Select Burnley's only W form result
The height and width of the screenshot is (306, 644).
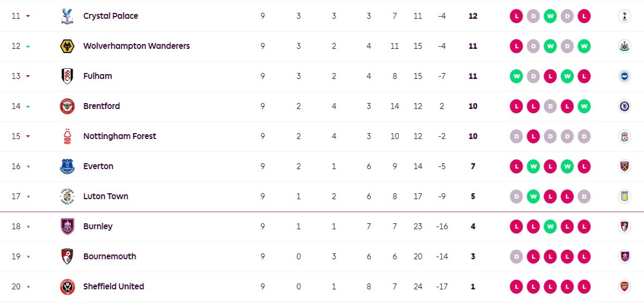click(550, 227)
